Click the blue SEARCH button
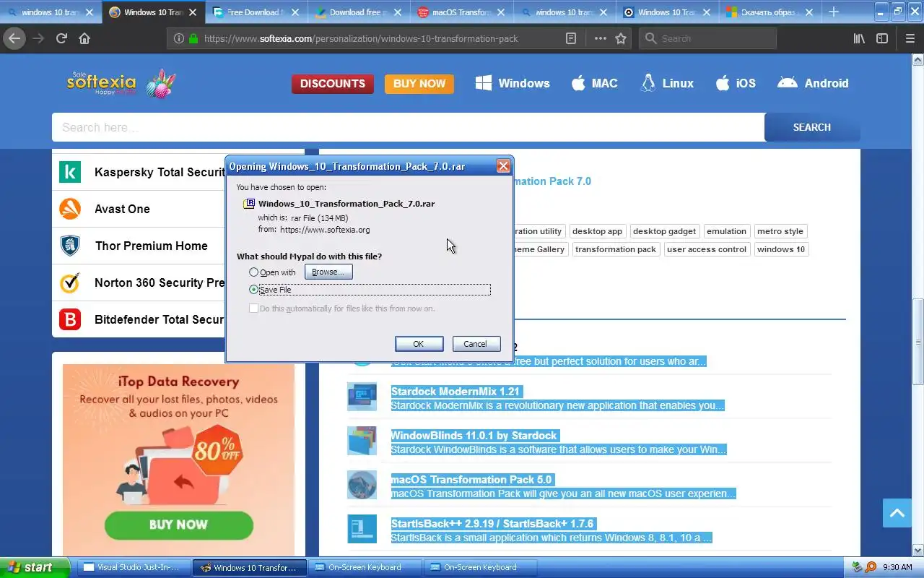Viewport: 924px width, 578px height. [x=812, y=127]
